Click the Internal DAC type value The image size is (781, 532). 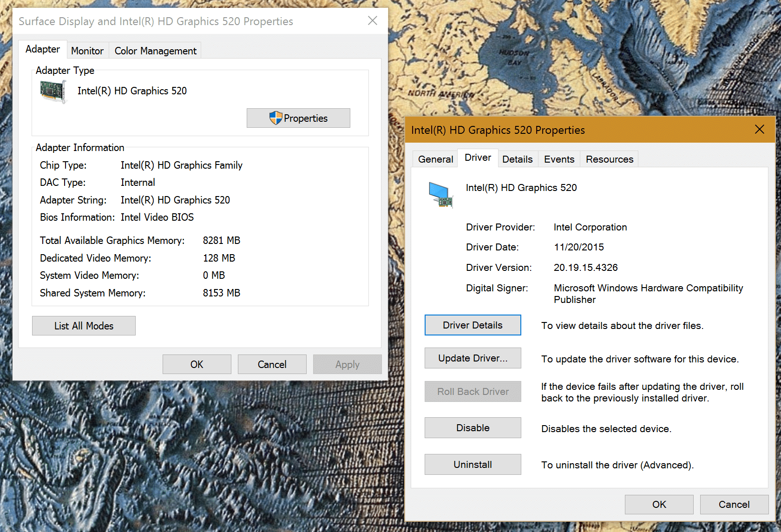tap(138, 182)
